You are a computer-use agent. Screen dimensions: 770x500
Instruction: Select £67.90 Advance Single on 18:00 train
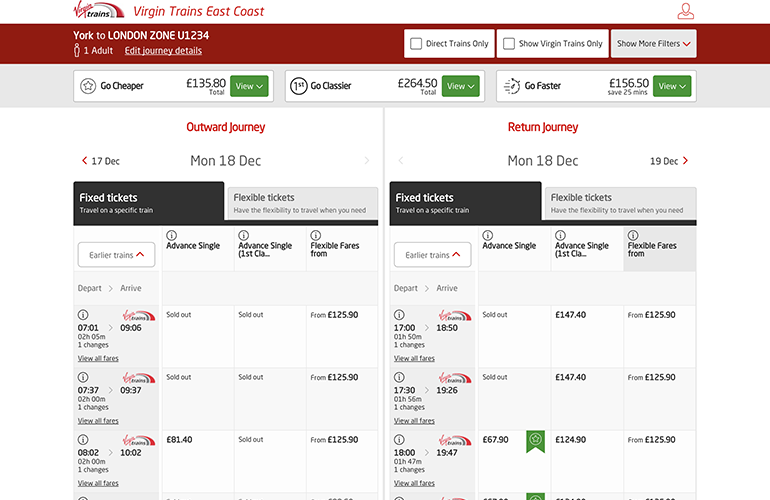click(495, 440)
